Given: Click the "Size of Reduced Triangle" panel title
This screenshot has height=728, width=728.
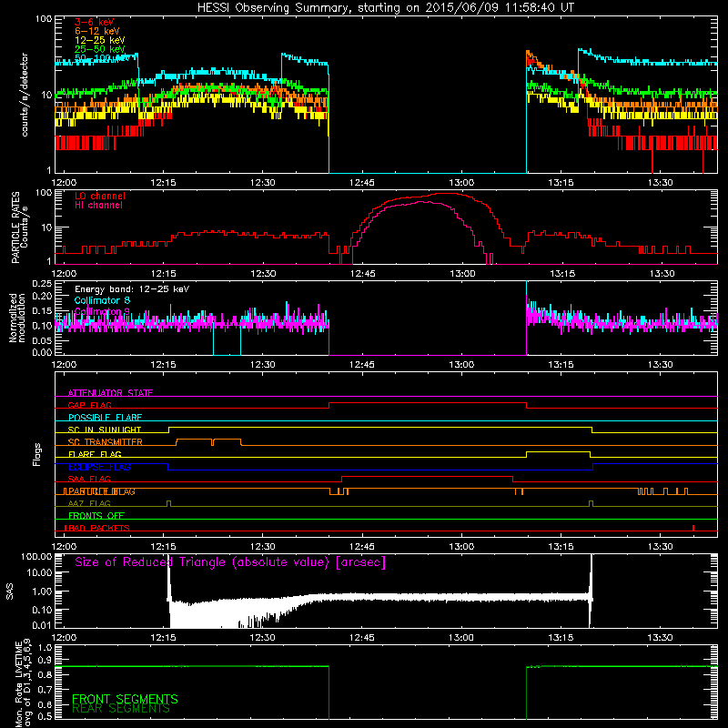Looking at the screenshot, I should (x=230, y=562).
